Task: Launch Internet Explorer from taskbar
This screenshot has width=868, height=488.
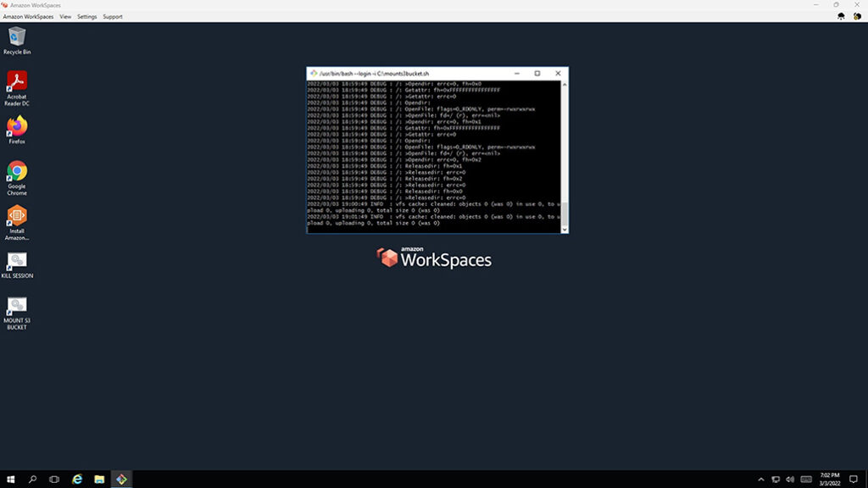Action: (77, 480)
